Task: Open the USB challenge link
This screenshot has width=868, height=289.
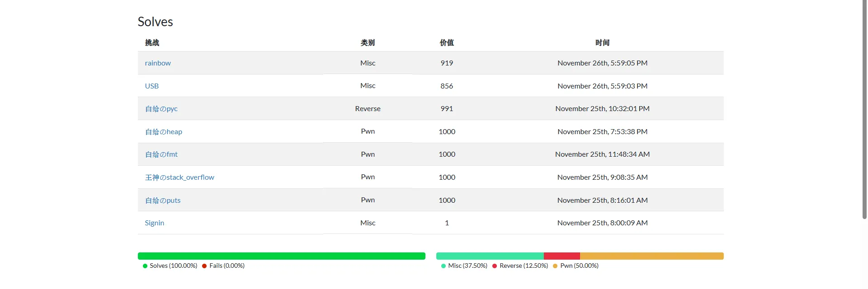Action: pyautogui.click(x=152, y=86)
